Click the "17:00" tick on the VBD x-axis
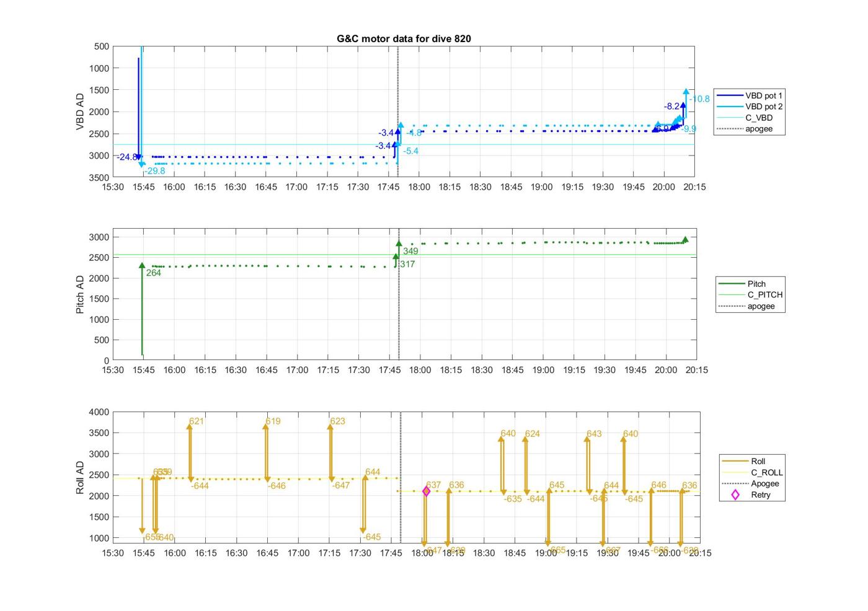This screenshot has height=611, width=868. [296, 187]
